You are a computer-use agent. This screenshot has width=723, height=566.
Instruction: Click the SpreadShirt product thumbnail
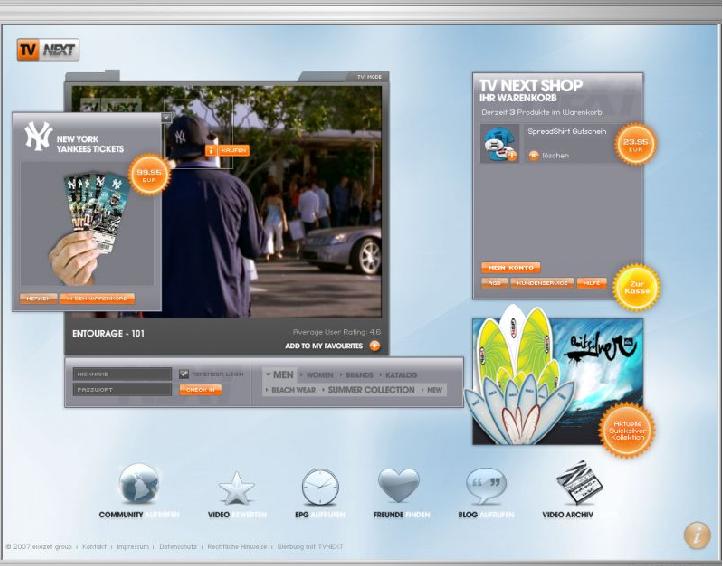(499, 144)
